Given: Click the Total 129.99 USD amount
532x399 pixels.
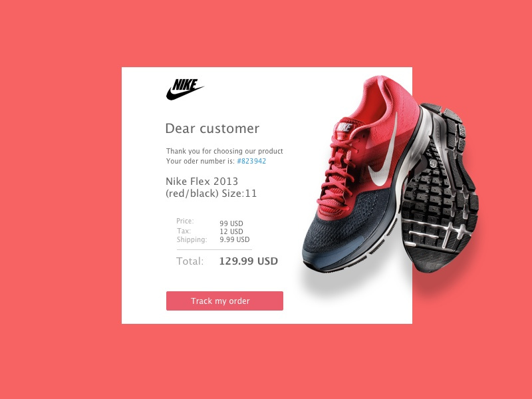Looking at the screenshot, I should coord(248,261).
